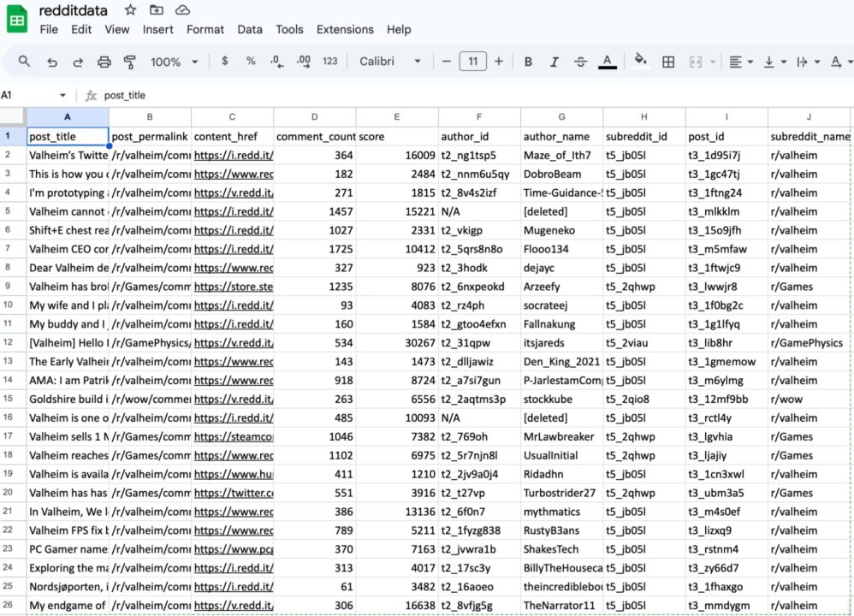Screen dimensions: 854x616
Task: Open the search menus magnifier tool
Action: click(24, 61)
